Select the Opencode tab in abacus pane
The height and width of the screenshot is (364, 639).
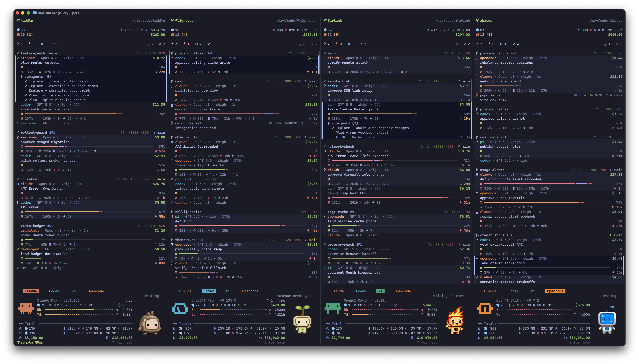pyautogui.click(x=555, y=291)
